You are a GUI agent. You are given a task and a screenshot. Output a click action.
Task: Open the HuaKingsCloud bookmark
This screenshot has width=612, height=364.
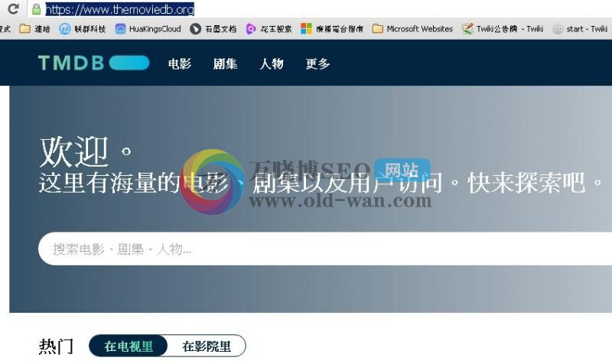pos(148,29)
